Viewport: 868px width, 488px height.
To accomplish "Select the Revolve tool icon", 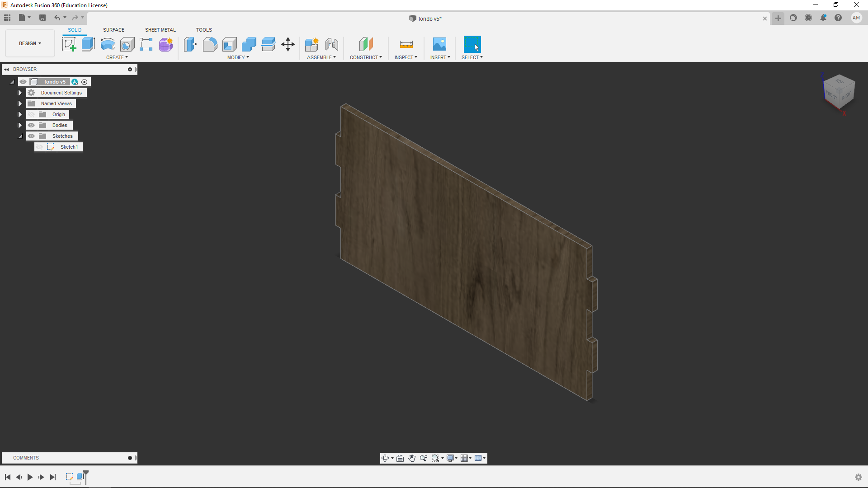I will pyautogui.click(x=108, y=44).
